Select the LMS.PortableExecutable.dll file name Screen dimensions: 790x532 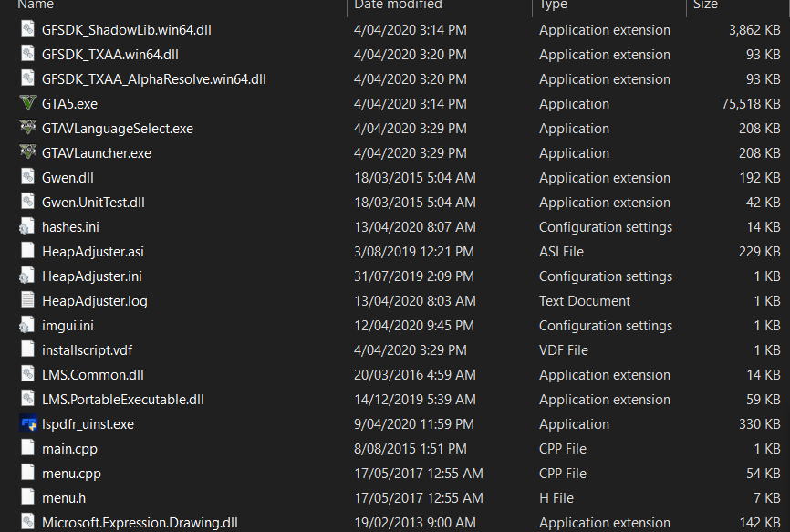coord(123,399)
